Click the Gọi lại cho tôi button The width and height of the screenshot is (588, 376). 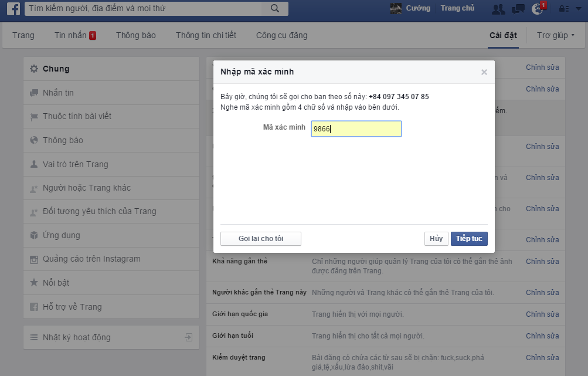(x=260, y=239)
